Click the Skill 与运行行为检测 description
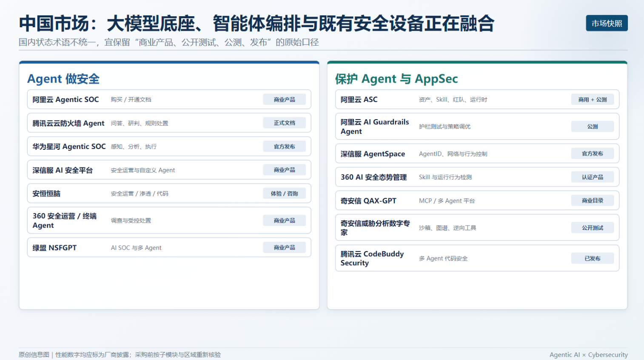644x360 pixels. 445,177
